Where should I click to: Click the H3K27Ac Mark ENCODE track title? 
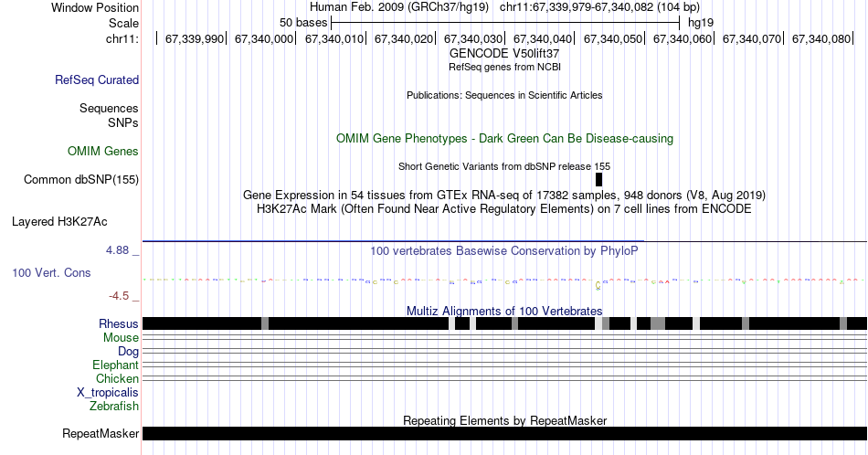pos(504,208)
